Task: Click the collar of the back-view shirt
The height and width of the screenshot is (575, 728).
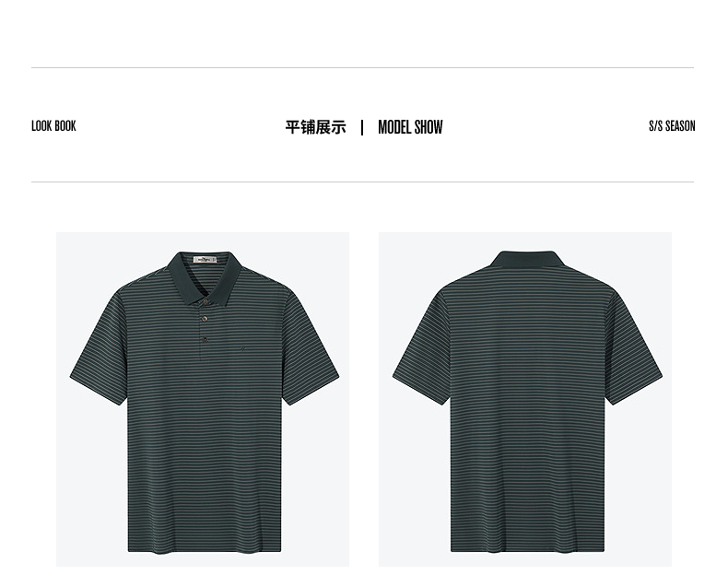Action: [x=525, y=260]
